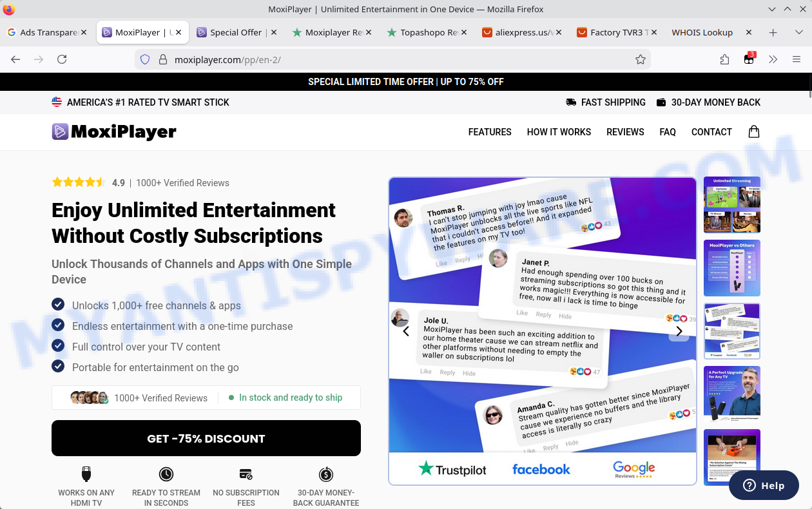Image resolution: width=812 pixels, height=509 pixels.
Task: Open the tracking protection shield icon
Action: tap(145, 59)
